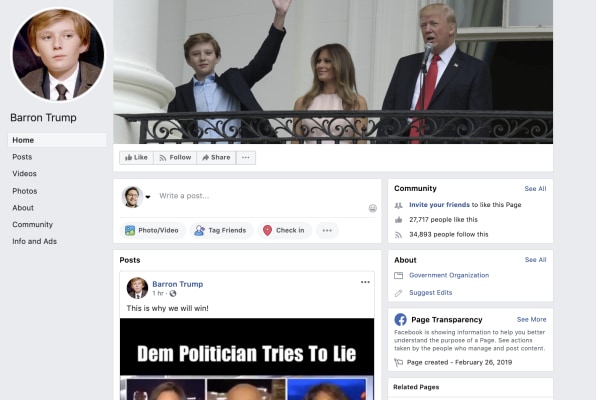Open the post identity dropdown arrow
Viewport: 596px width, 400px height.
tap(148, 197)
